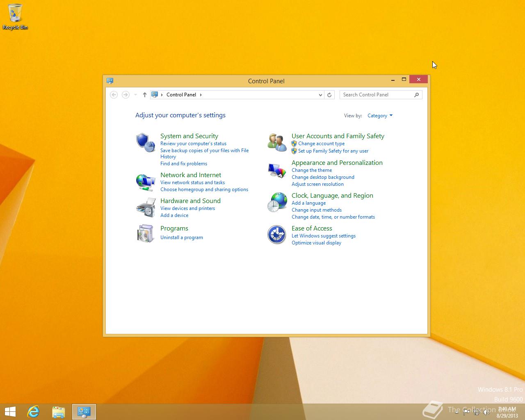Click Adjust screen resolution
Image resolution: width=525 pixels, height=420 pixels.
[x=317, y=184]
